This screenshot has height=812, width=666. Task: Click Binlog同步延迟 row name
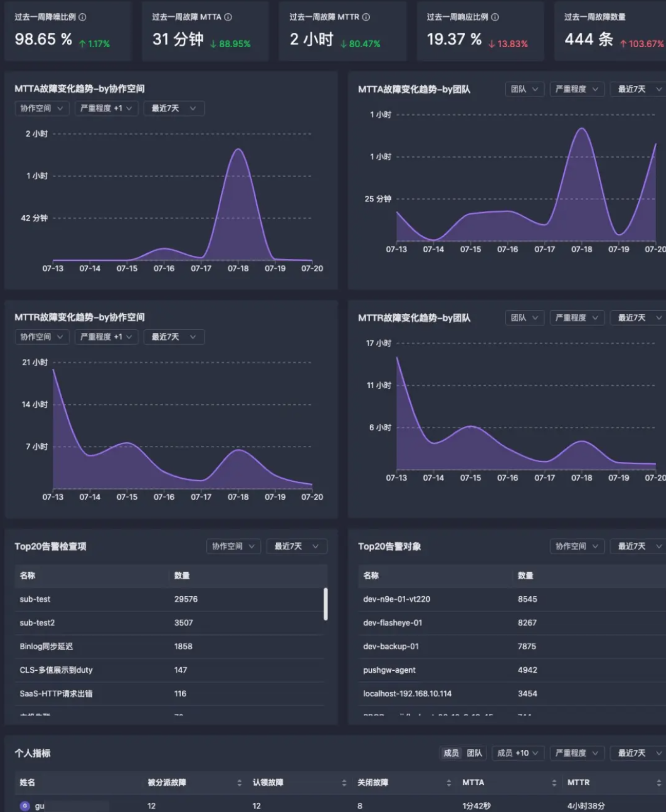[x=46, y=647]
